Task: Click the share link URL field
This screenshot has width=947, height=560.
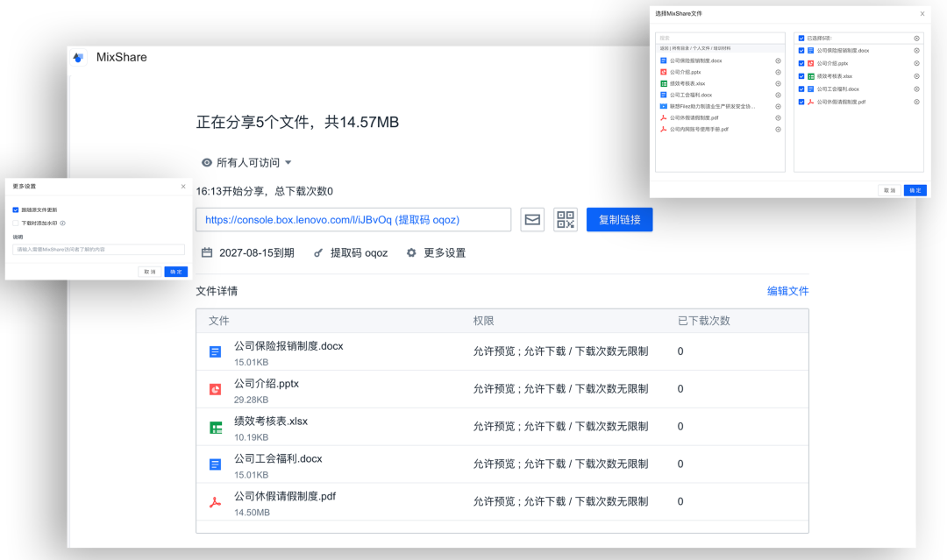Action: (x=353, y=220)
